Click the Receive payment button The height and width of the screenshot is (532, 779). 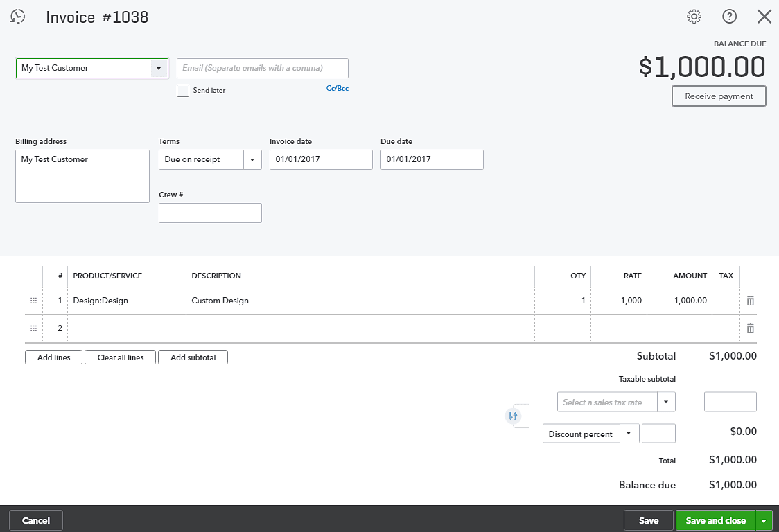point(719,96)
